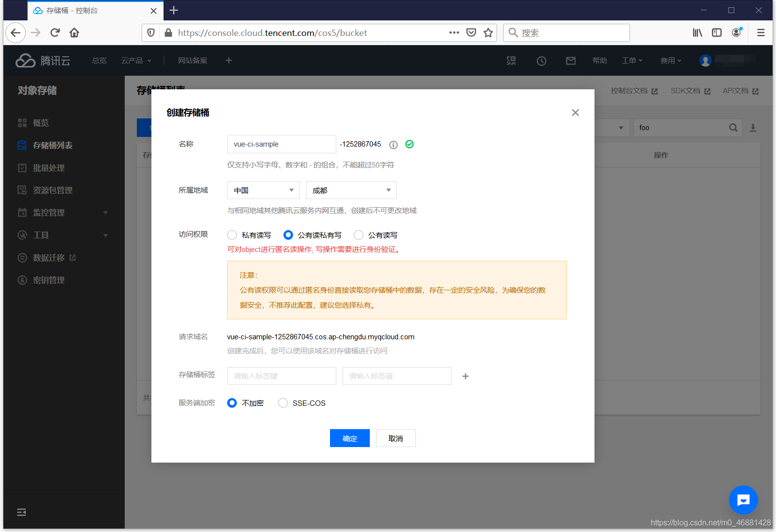This screenshot has width=776, height=532.
Task: Bookmark this page with star icon
Action: (488, 33)
